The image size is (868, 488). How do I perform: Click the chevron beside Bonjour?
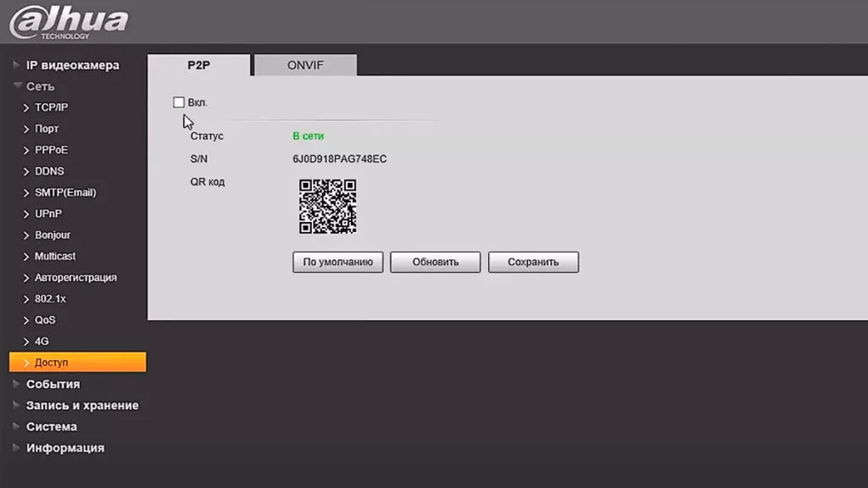(x=26, y=236)
